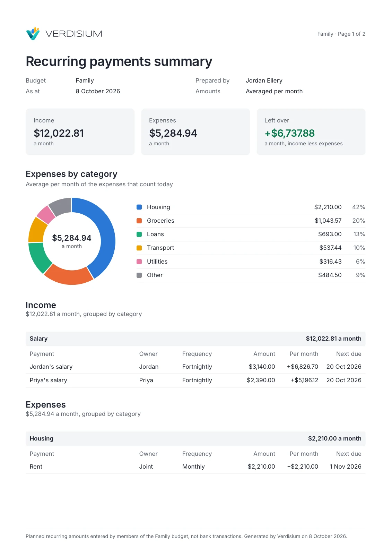Click the Rent per month value −$2,210.00

[303, 467]
